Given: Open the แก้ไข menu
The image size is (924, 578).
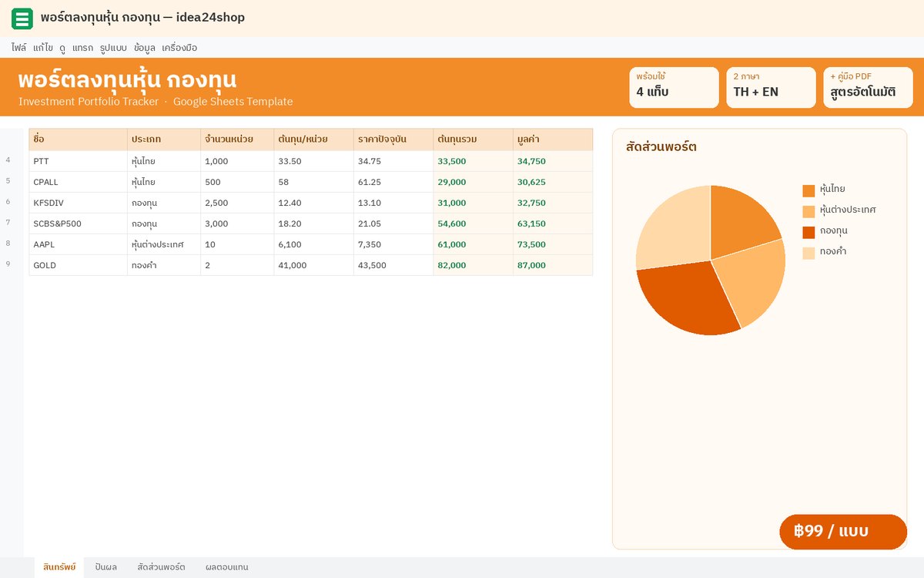Looking at the screenshot, I should pos(43,48).
